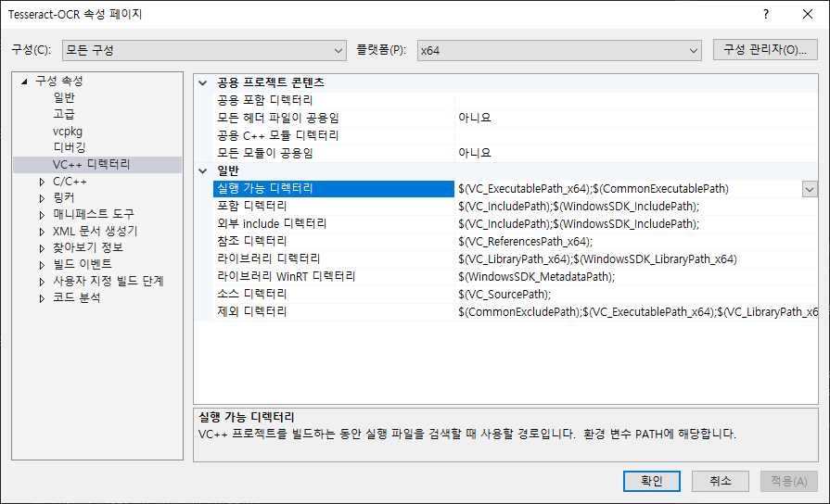Select the 사용자 지정 빌드 단계 label

(x=109, y=281)
